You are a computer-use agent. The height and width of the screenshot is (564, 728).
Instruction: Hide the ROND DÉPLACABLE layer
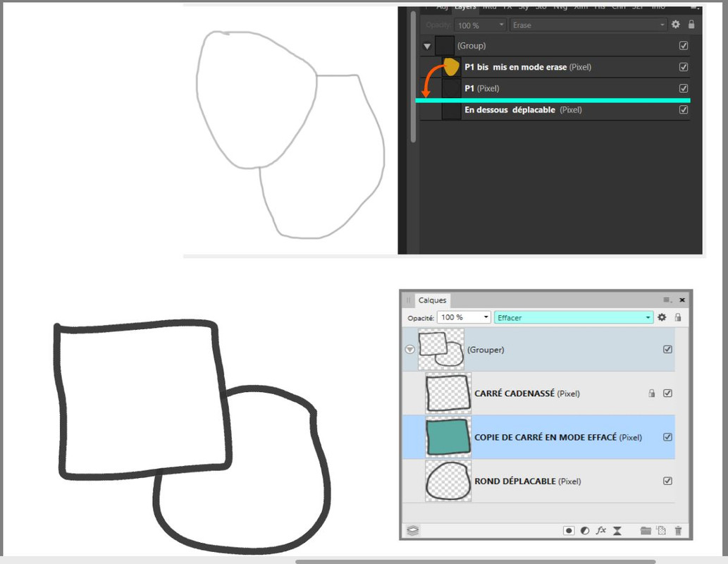[667, 481]
